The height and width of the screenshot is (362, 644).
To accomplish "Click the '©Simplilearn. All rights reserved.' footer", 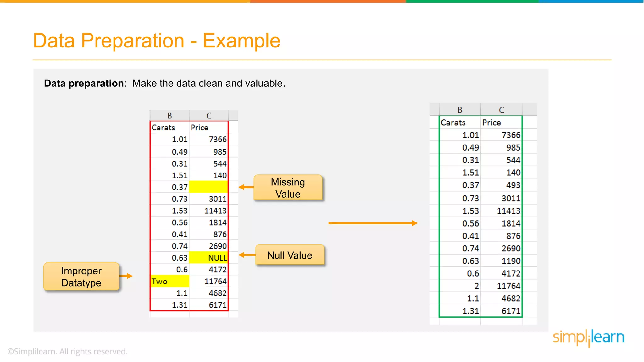I will 68,351.
